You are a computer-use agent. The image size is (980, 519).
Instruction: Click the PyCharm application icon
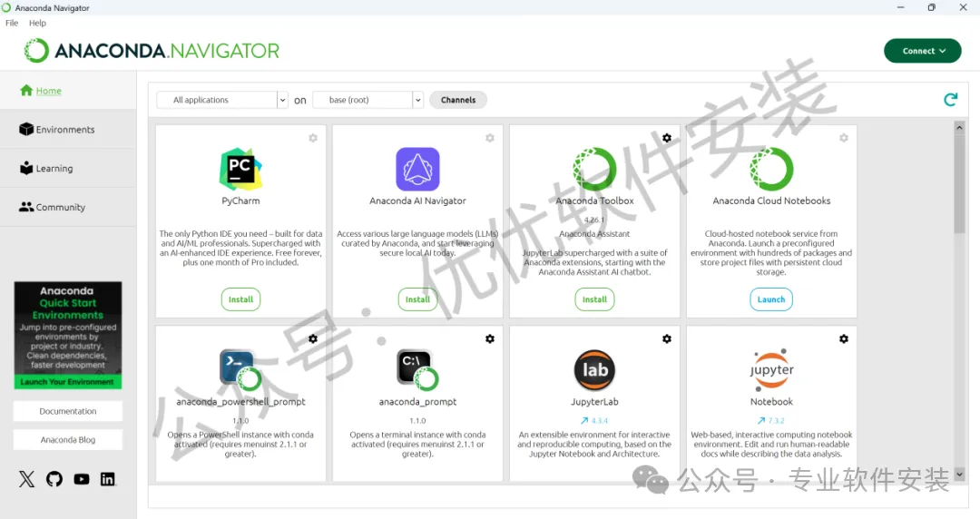coord(240,169)
